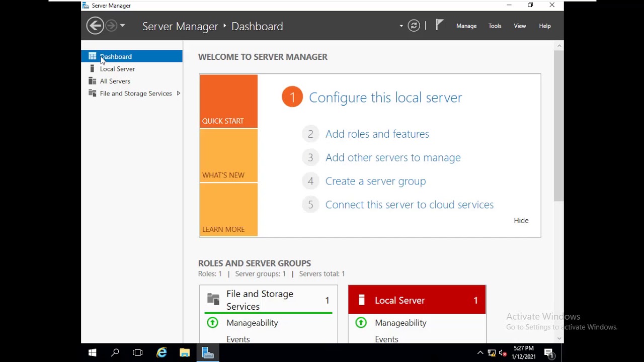Click the dashboard vertical scrollbar thumb
This screenshot has height=362, width=644.
click(559, 126)
